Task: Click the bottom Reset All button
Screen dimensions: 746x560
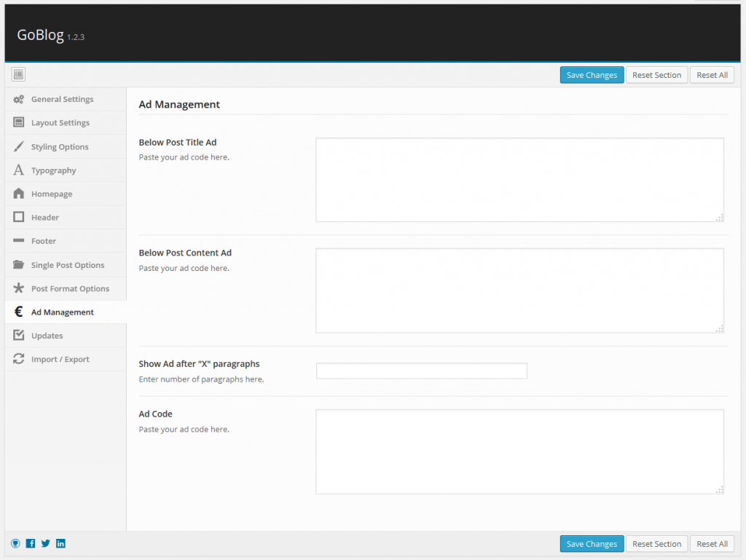Action: tap(712, 544)
